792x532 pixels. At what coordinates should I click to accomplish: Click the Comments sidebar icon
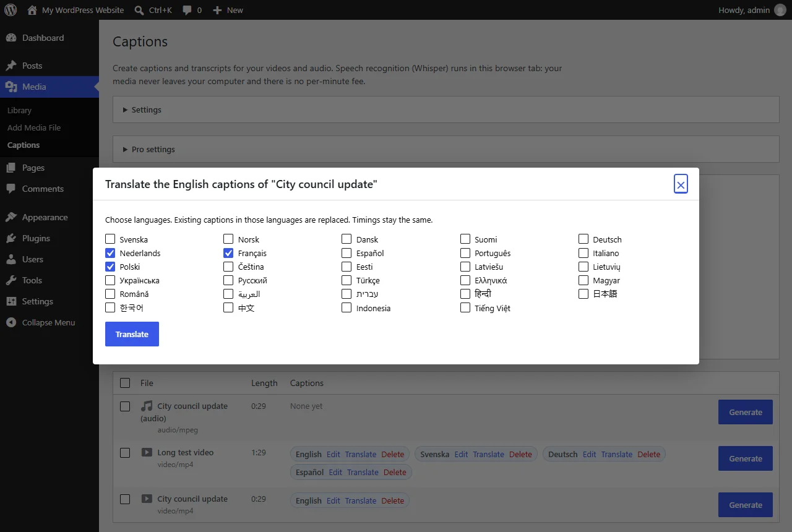[11, 189]
